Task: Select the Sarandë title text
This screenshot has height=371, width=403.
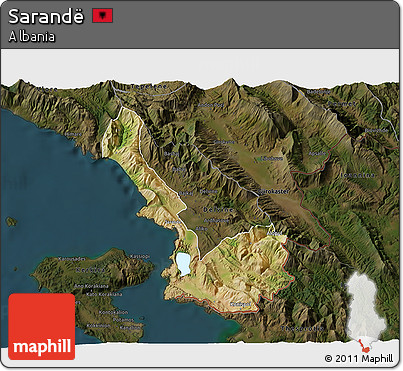Action: coord(46,16)
